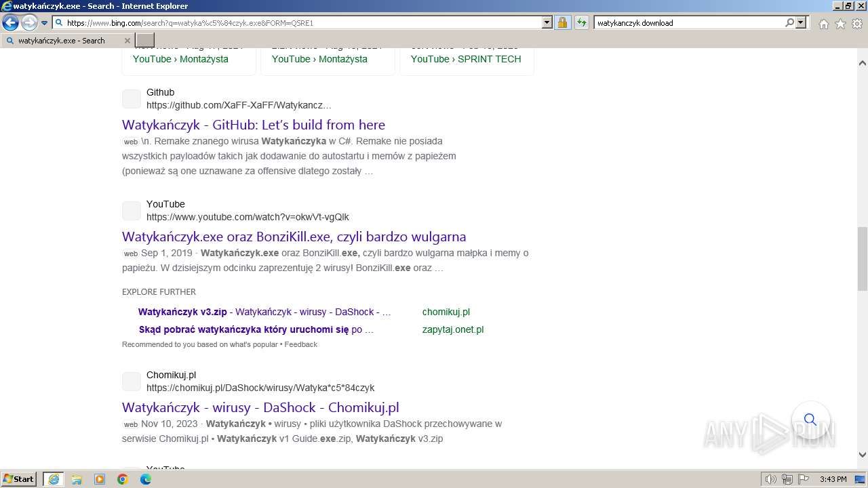The width and height of the screenshot is (868, 488).
Task: Open the File Explorer taskbar icon
Action: 77,479
